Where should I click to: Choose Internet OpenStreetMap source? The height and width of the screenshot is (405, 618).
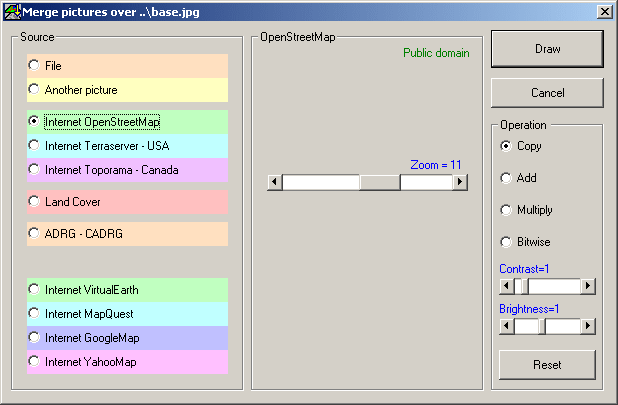[127, 122]
